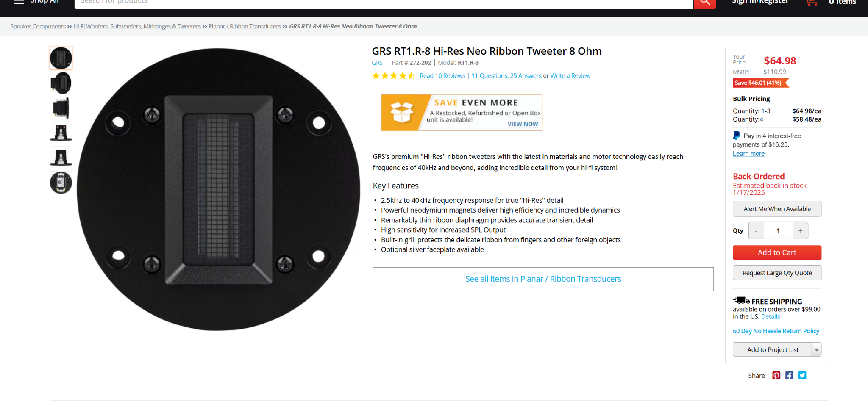Viewport: 868px width, 407px height.
Task: Open the Shop All hamburger menu
Action: (x=19, y=2)
